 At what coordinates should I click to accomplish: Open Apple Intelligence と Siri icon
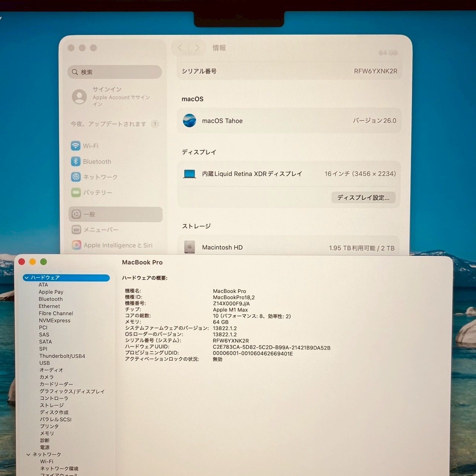point(77,245)
